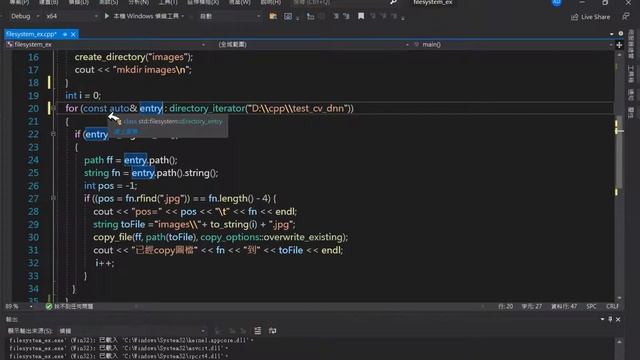Image resolution: width=640 pixels, height=360 pixels.
Task: Click the CRLF line ending indicator
Action: point(612,306)
